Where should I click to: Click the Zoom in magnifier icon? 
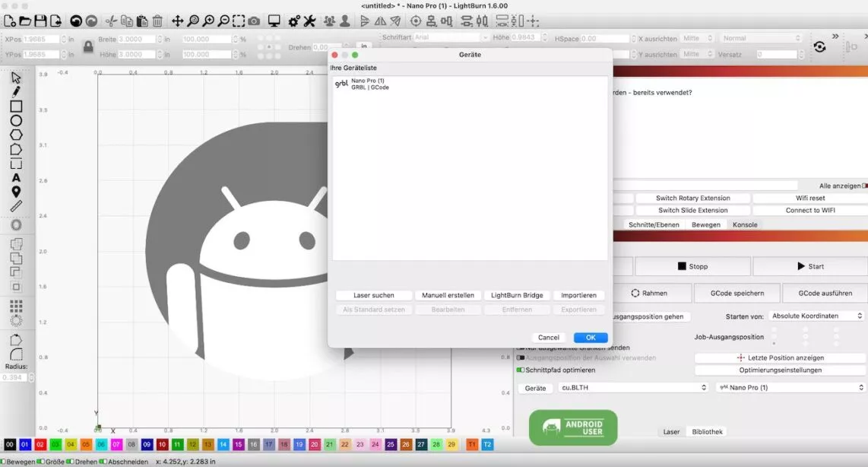click(x=208, y=21)
